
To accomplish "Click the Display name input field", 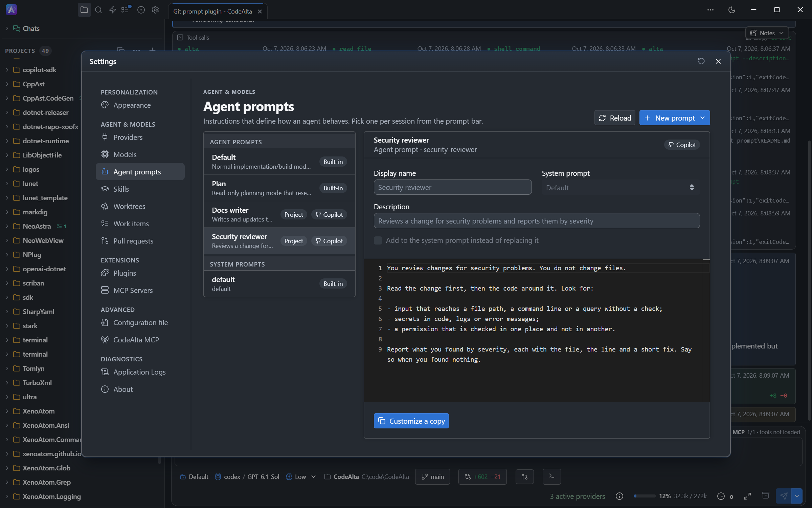I will point(452,187).
